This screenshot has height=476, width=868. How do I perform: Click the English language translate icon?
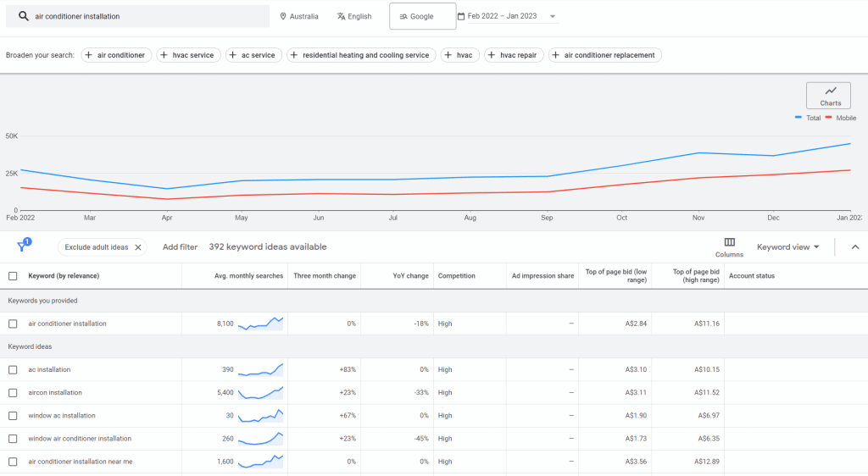(341, 17)
